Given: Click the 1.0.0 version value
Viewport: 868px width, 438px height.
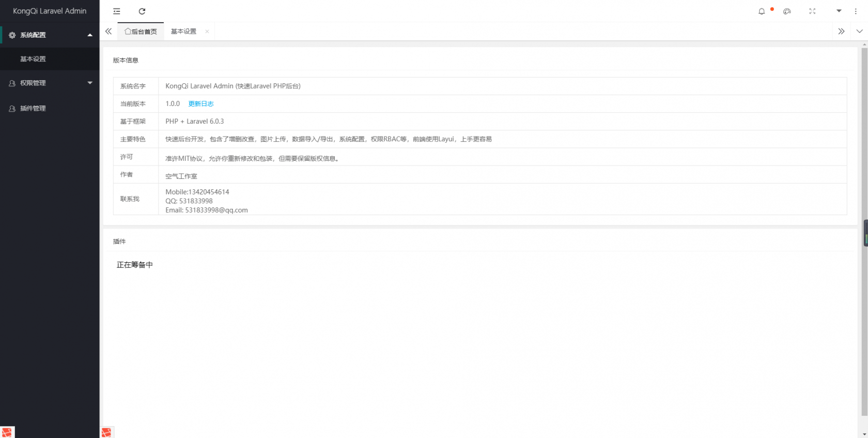Looking at the screenshot, I should click(x=173, y=104).
